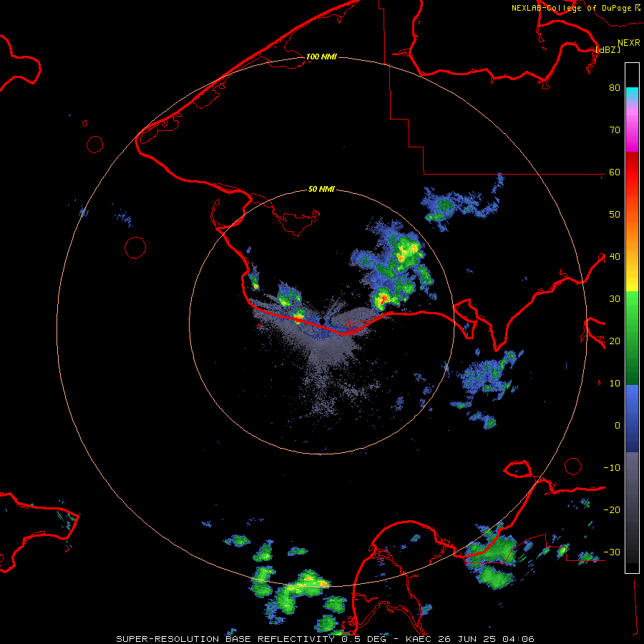
Task: Click the radar site dot at the rings' center
Action: (x=322, y=321)
